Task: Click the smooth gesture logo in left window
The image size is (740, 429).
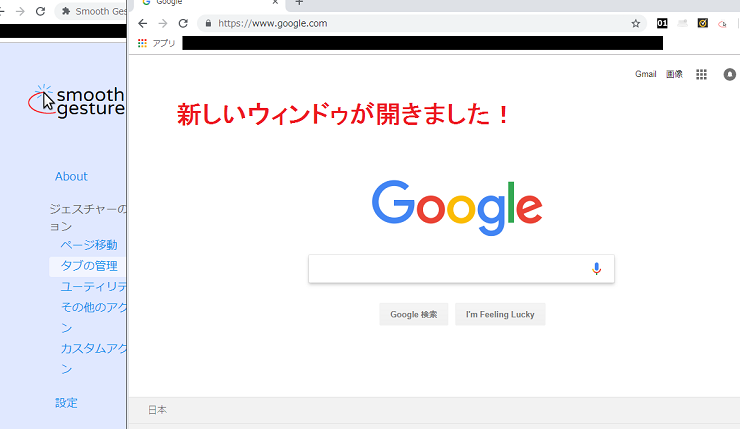Action: click(76, 101)
